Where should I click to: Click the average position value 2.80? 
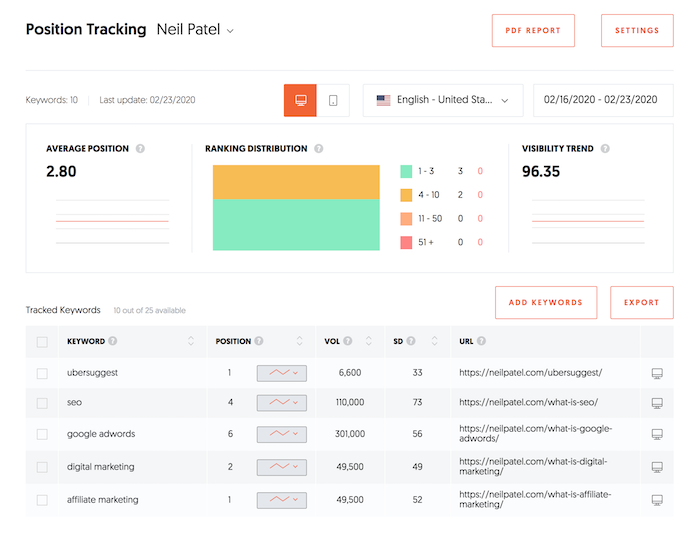point(61,171)
